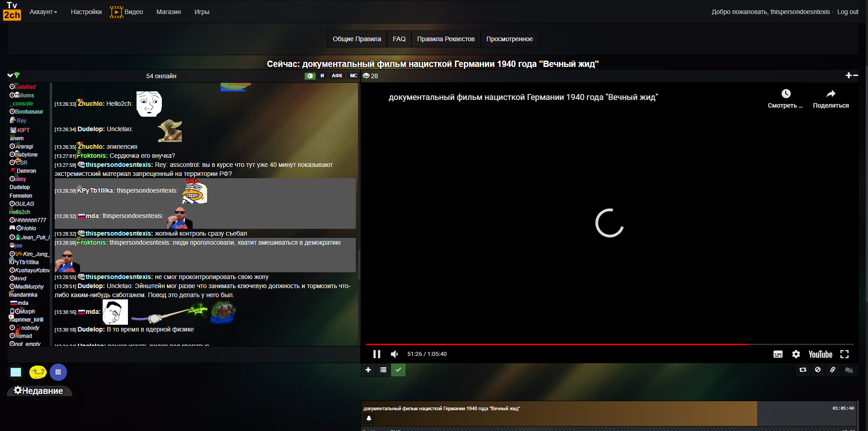Click the gear on the Недавние tab
Viewport: 868px width, 431px height.
(x=18, y=390)
